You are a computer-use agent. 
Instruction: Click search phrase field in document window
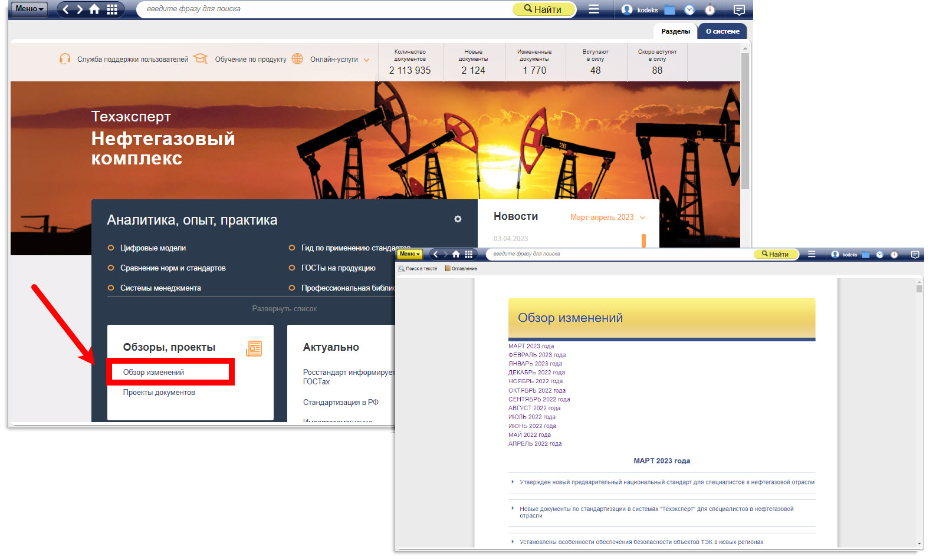(619, 254)
